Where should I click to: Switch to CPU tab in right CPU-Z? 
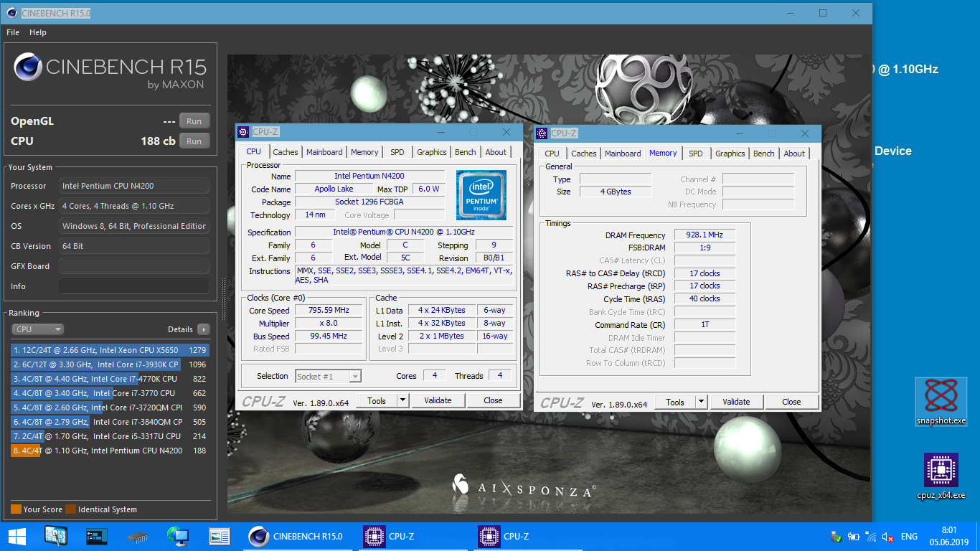tap(552, 154)
